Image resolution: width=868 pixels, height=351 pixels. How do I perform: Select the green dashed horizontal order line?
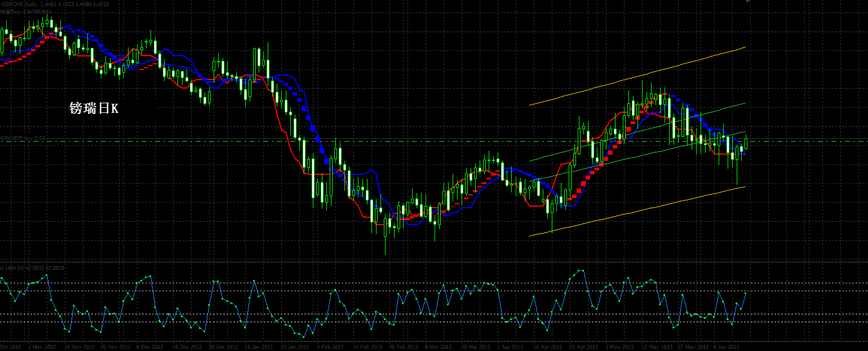[434, 141]
